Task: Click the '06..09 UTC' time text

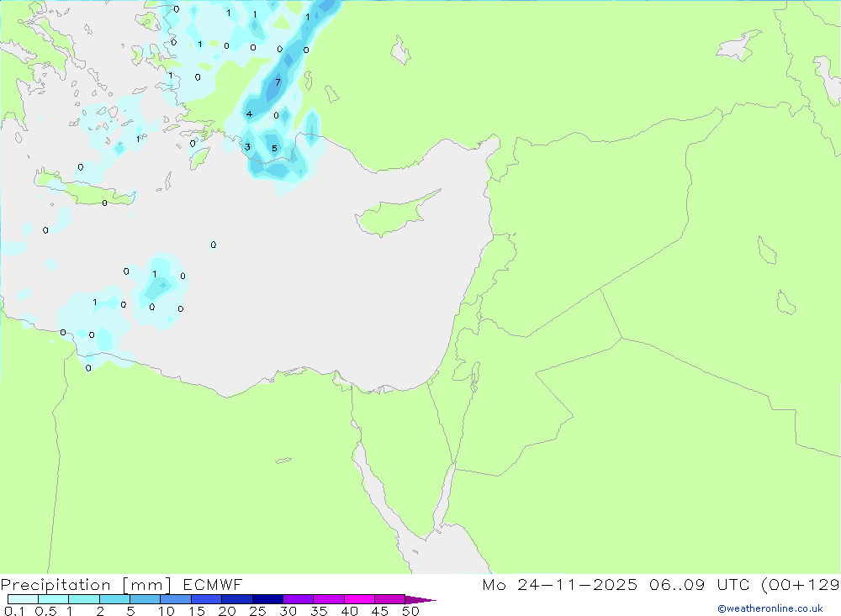Action: 699,584
